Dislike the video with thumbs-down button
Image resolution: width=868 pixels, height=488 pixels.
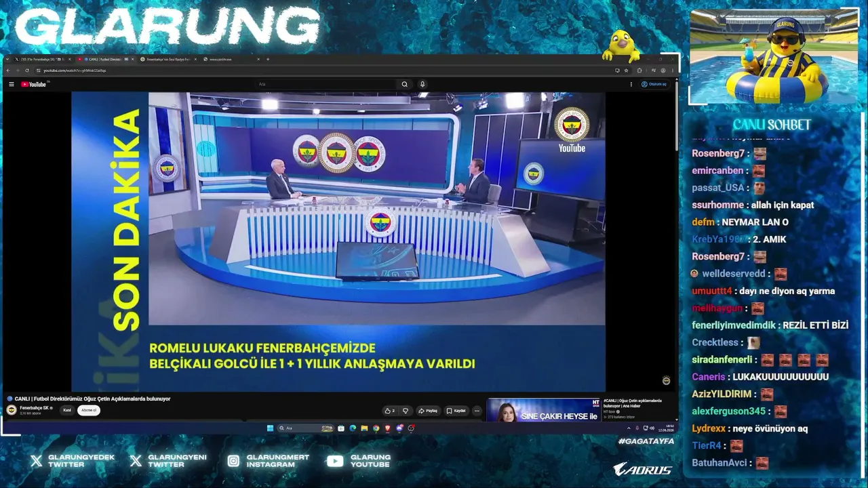coord(406,411)
